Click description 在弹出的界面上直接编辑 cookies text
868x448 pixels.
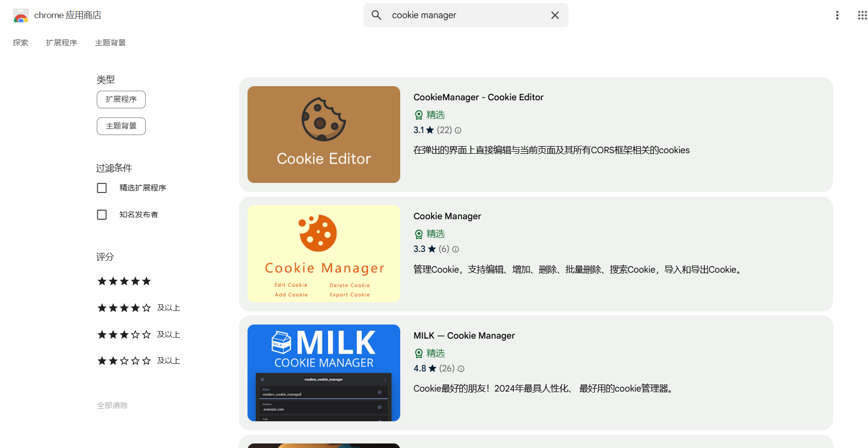coord(551,150)
